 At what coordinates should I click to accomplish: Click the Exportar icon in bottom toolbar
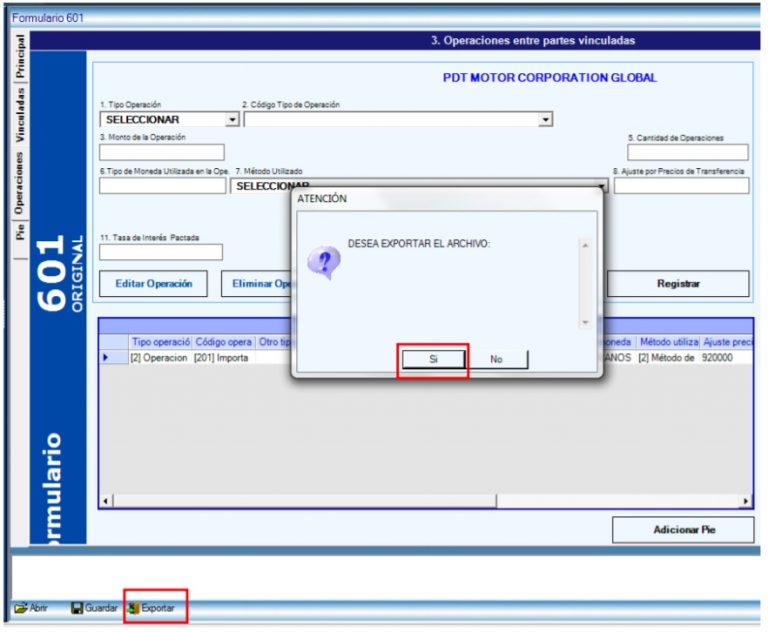tap(134, 608)
